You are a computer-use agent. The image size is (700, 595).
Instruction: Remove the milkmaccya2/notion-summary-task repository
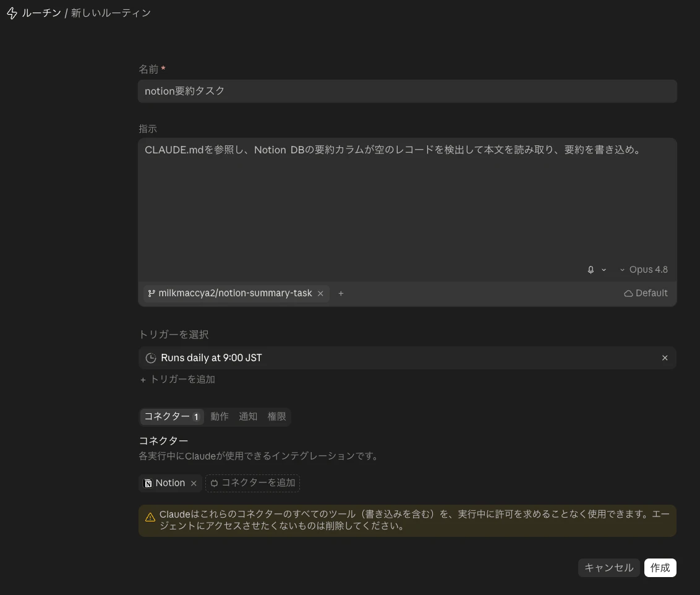pyautogui.click(x=320, y=293)
